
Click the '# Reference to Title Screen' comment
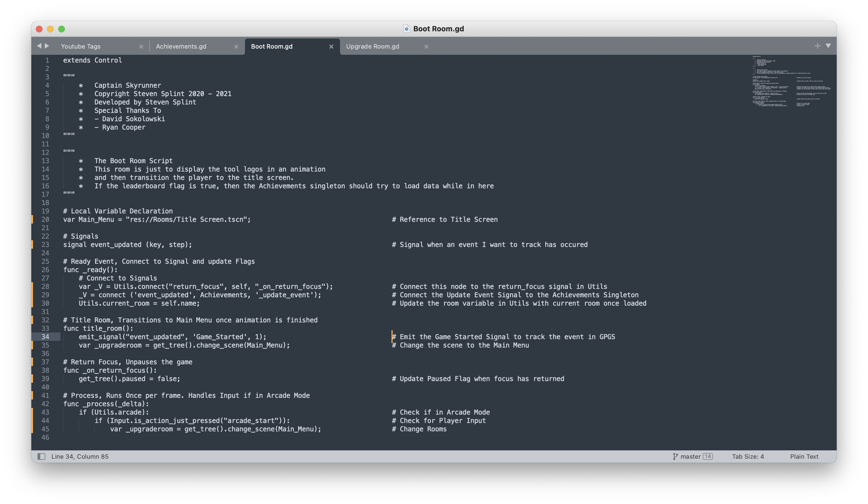pos(445,220)
